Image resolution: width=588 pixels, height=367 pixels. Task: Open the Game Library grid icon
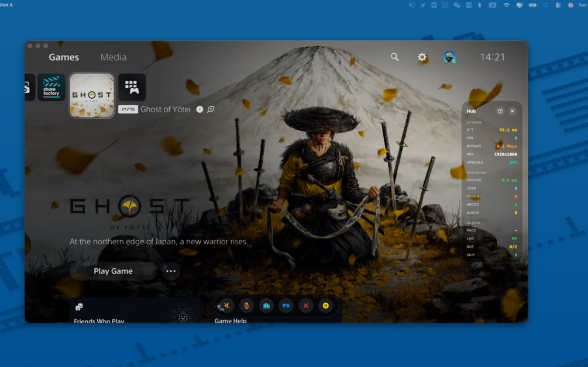pyautogui.click(x=132, y=87)
